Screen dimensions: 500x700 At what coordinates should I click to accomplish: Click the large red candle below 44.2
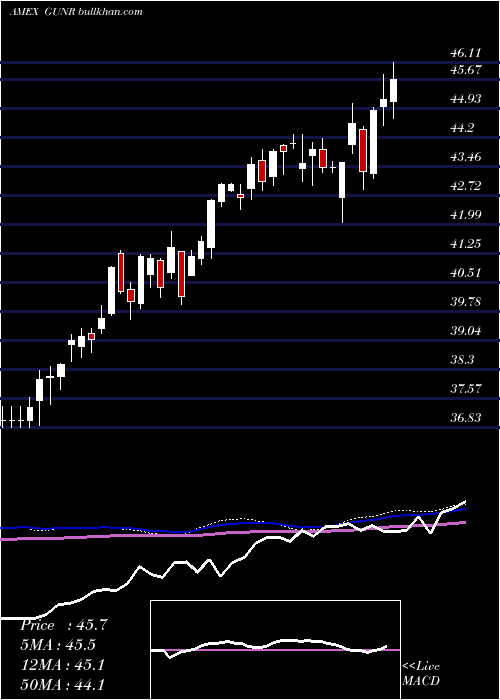tap(363, 150)
